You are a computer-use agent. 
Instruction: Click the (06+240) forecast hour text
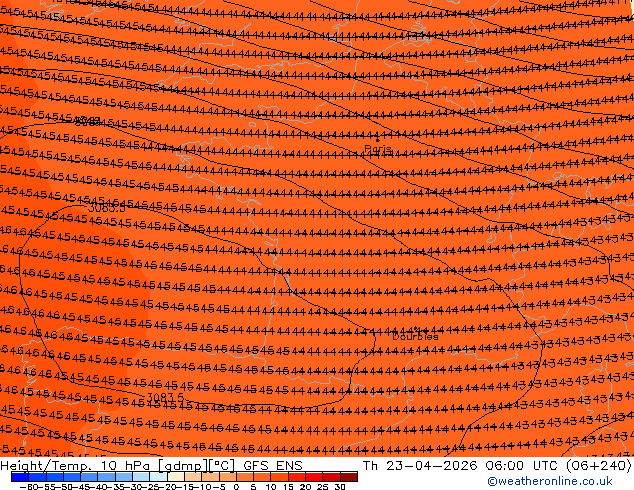pyautogui.click(x=598, y=465)
